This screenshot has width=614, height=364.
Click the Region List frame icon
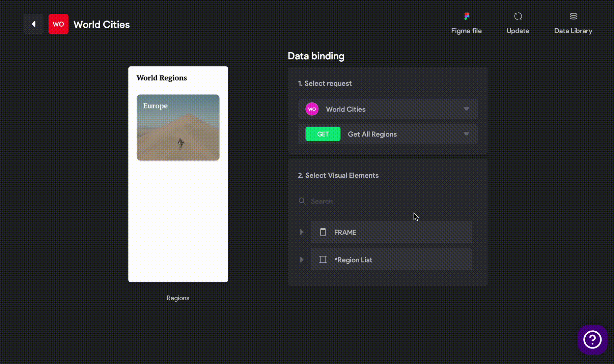point(323,260)
